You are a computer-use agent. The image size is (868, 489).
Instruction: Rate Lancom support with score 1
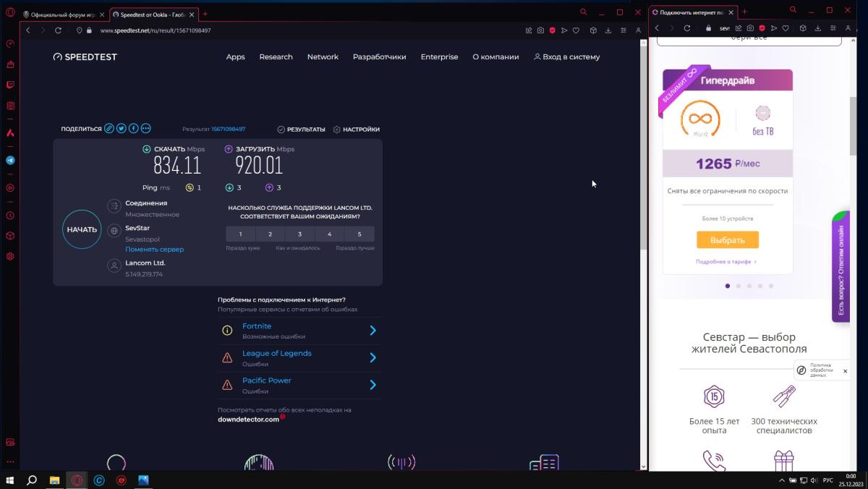241,234
